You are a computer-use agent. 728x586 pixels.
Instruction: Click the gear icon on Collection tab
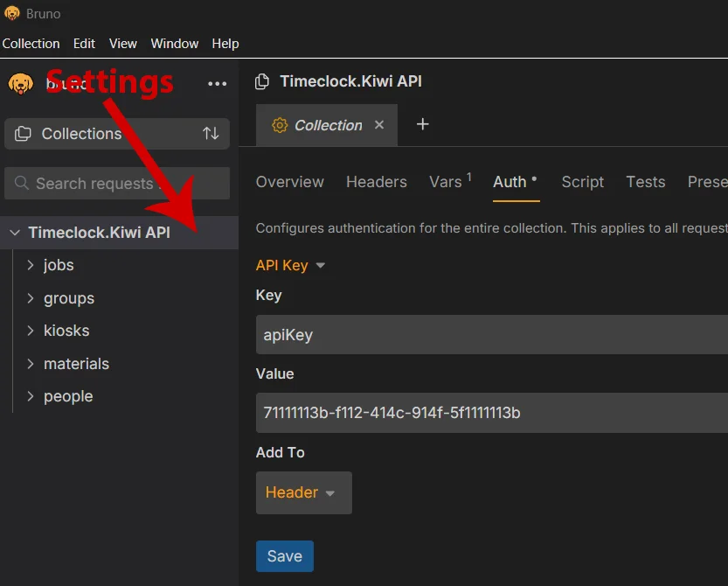[280, 125]
